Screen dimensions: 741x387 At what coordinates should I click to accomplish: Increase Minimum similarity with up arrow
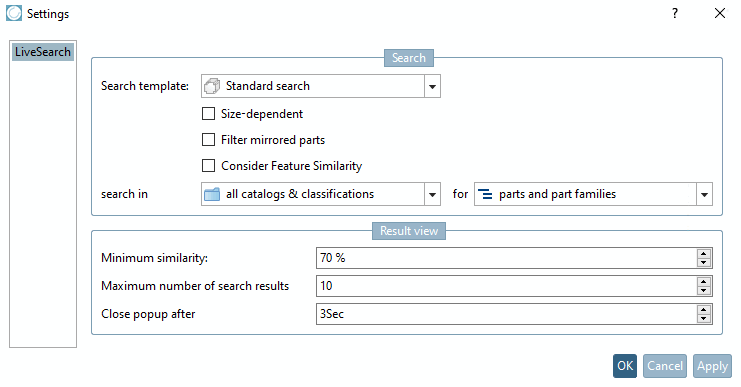point(704,253)
